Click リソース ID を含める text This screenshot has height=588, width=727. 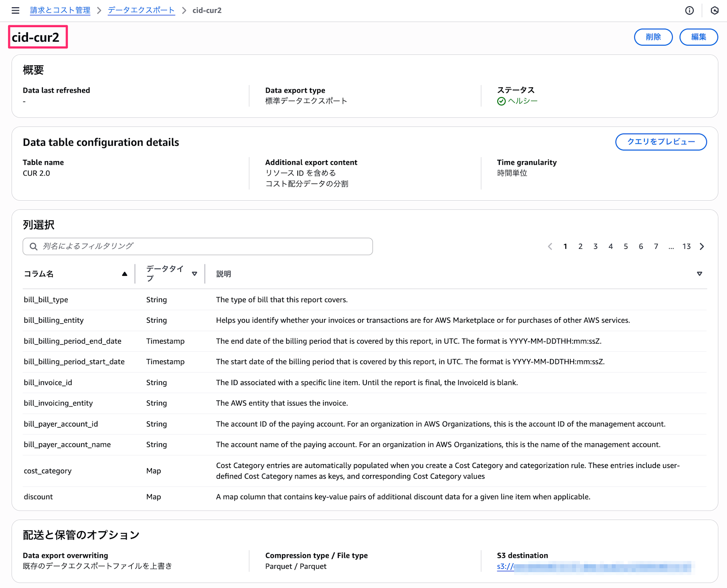pos(301,173)
